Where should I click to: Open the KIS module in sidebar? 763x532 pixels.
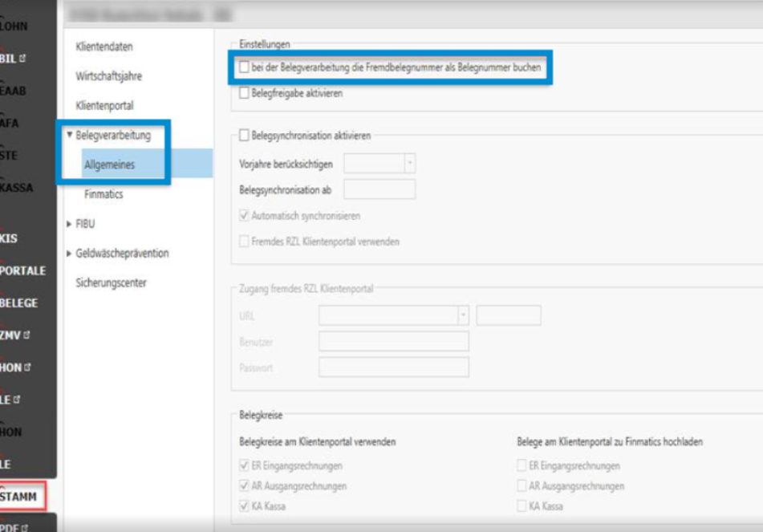click(10, 238)
